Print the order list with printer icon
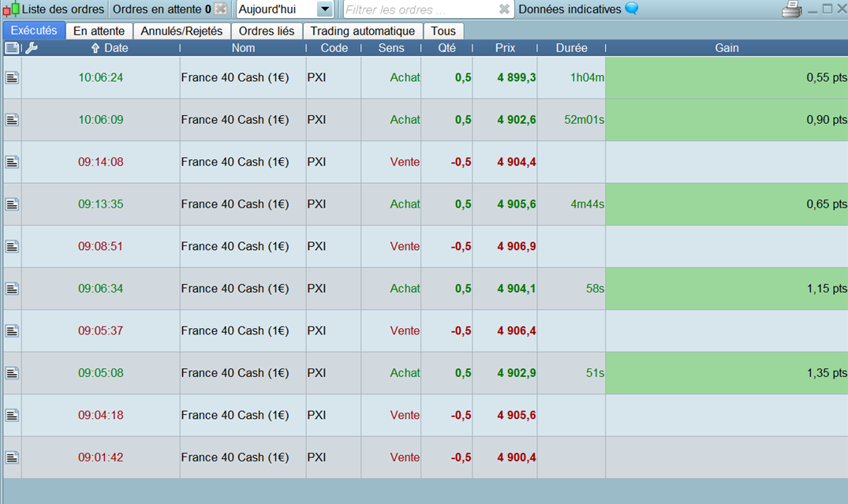 (792, 9)
